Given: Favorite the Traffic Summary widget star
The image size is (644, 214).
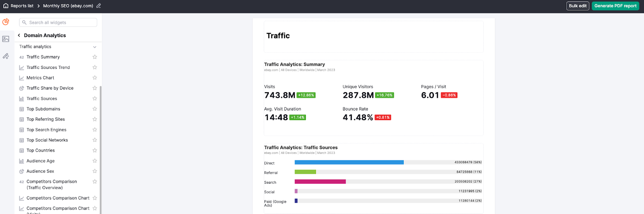Looking at the screenshot, I should [x=95, y=57].
